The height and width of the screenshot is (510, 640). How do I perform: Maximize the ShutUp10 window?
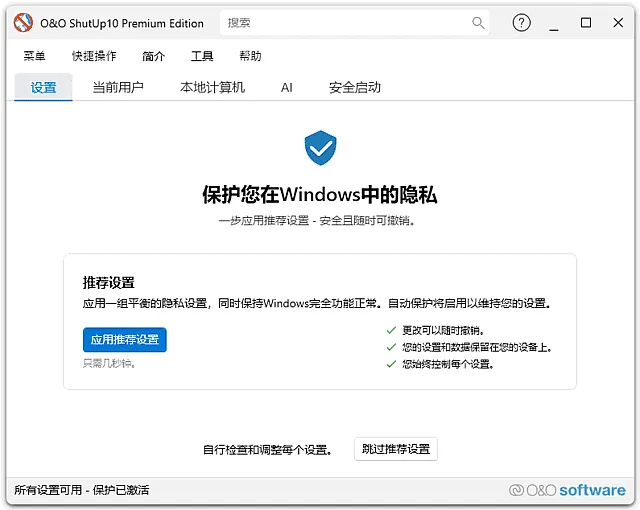click(586, 23)
